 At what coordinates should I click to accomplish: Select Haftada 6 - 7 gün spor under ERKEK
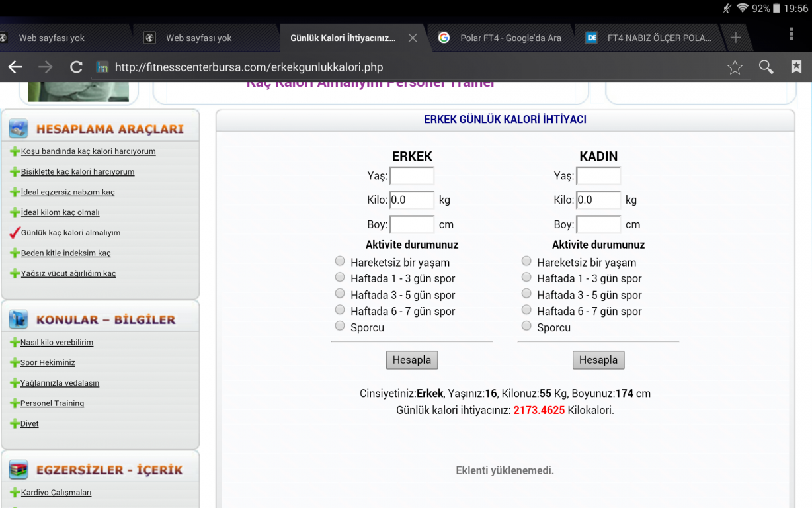(340, 310)
